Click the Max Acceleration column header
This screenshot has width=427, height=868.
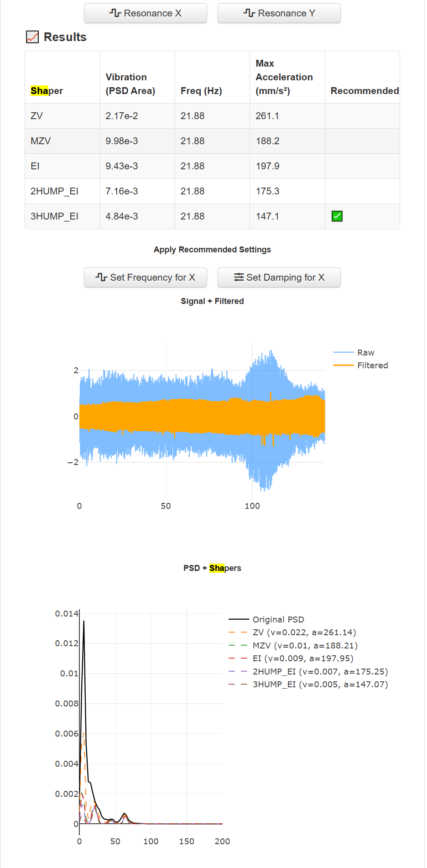point(284,77)
